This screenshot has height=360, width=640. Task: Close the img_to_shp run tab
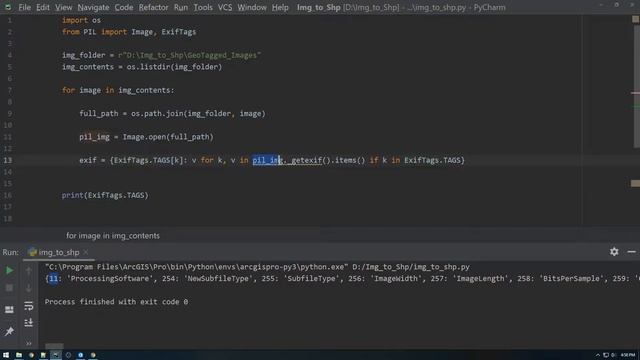coord(86,252)
